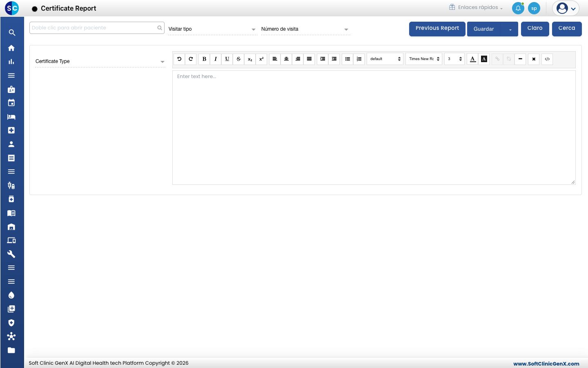
Task: Switch to HTML source code view
Action: click(547, 59)
